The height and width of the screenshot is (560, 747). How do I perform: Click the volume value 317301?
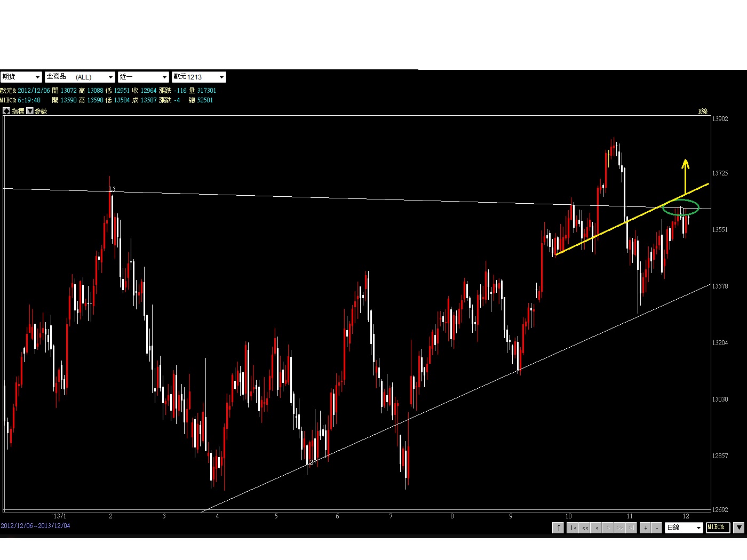coord(206,91)
